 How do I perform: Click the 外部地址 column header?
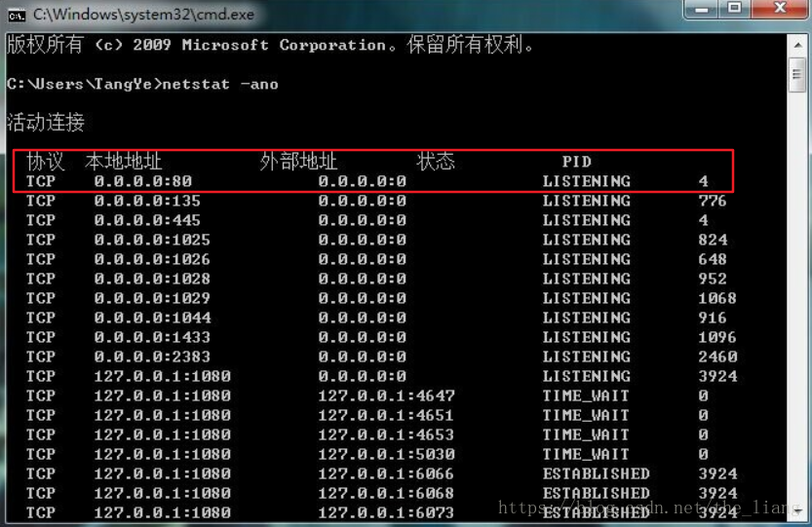coord(298,162)
